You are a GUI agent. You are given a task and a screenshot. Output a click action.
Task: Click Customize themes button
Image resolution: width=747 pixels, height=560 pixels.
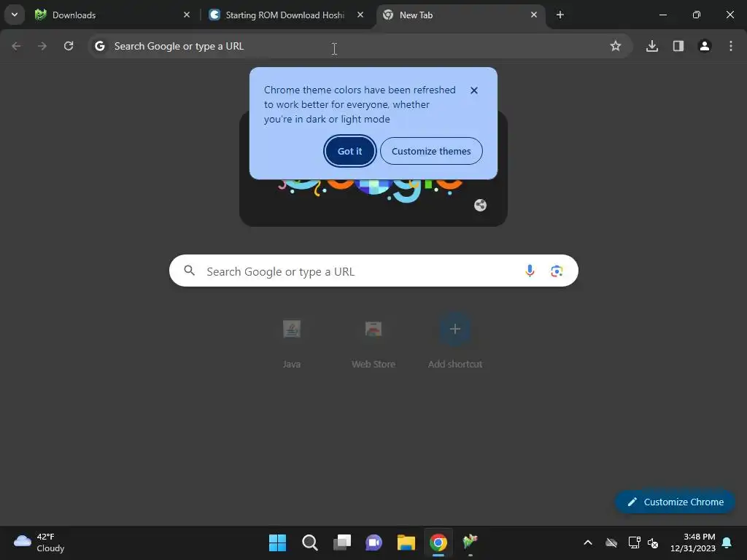coord(431,151)
